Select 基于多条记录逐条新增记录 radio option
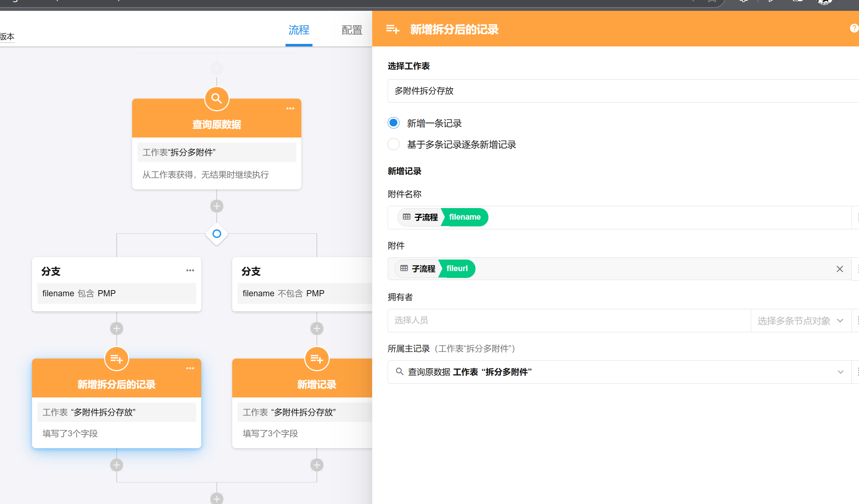The width and height of the screenshot is (859, 504). click(393, 144)
